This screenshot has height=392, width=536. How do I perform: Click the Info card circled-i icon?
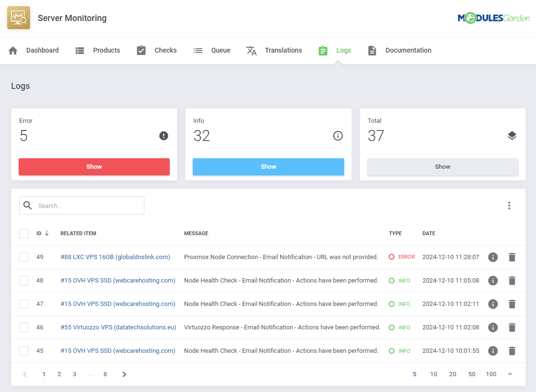coord(338,136)
